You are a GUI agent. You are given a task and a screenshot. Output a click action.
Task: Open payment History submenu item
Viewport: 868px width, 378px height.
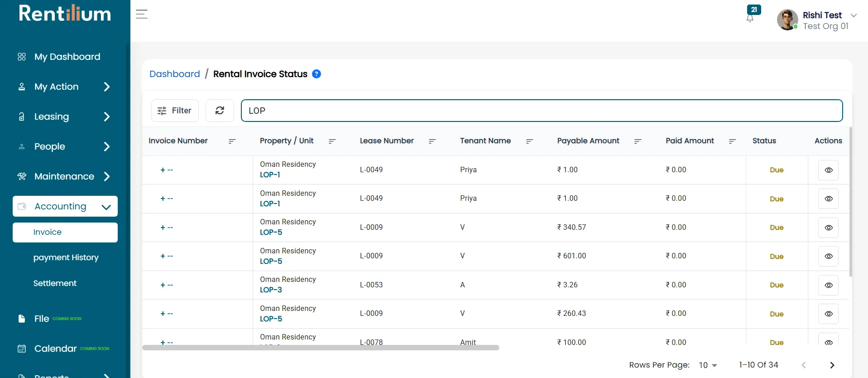pyautogui.click(x=66, y=257)
